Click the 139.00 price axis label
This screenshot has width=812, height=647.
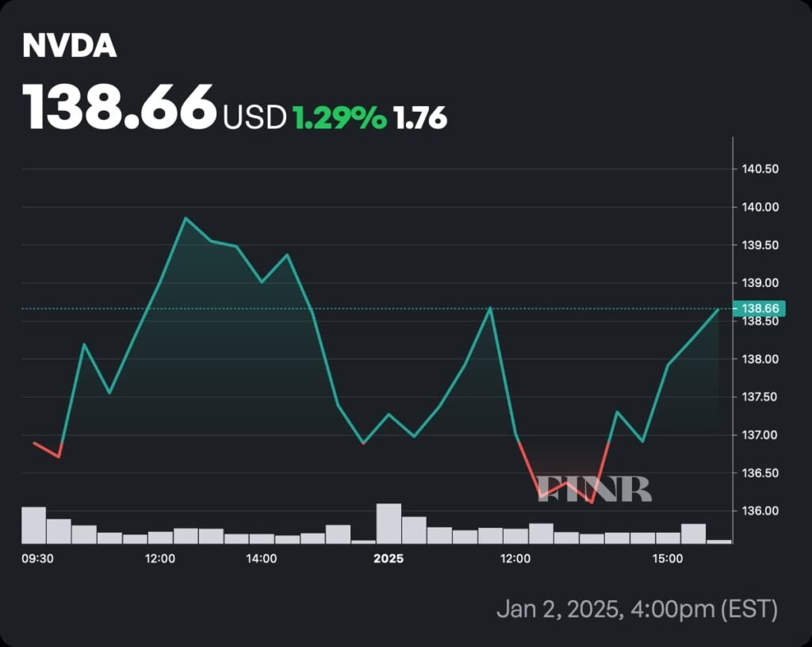(760, 283)
